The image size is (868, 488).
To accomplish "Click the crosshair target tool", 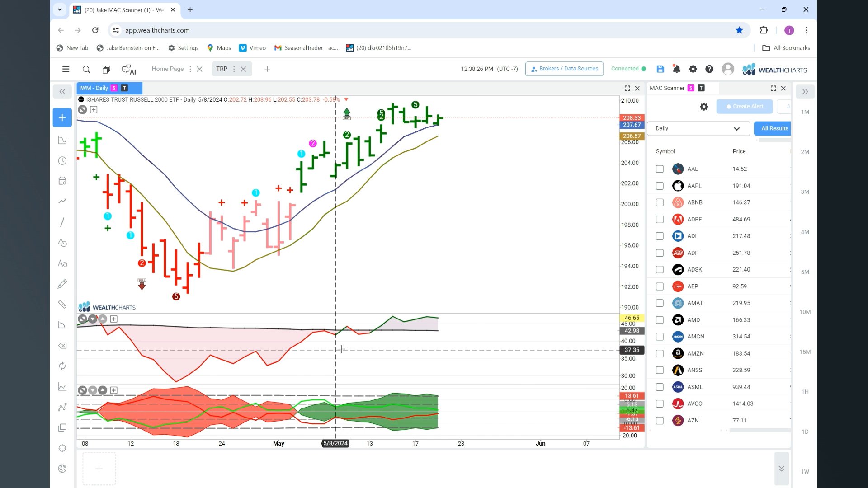I will (x=62, y=448).
